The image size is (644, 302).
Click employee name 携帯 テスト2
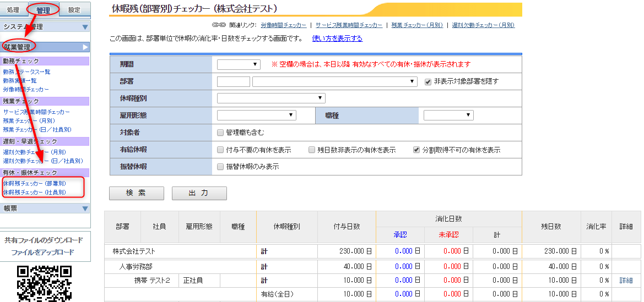point(153,280)
